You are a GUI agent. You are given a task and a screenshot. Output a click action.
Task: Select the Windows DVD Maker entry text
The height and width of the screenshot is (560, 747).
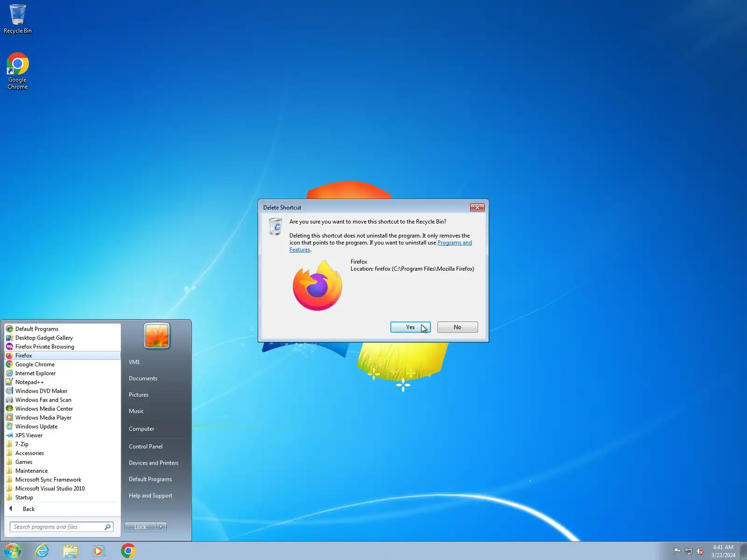42,391
